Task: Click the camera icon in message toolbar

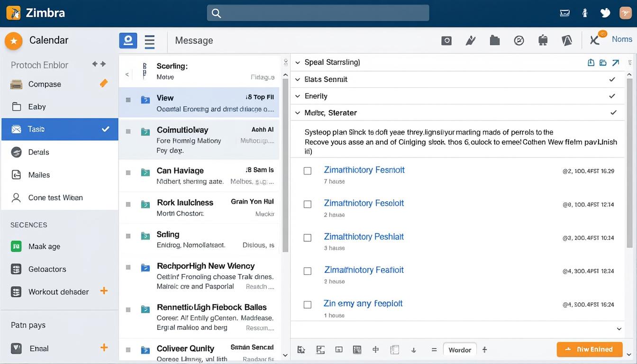Action: click(446, 41)
